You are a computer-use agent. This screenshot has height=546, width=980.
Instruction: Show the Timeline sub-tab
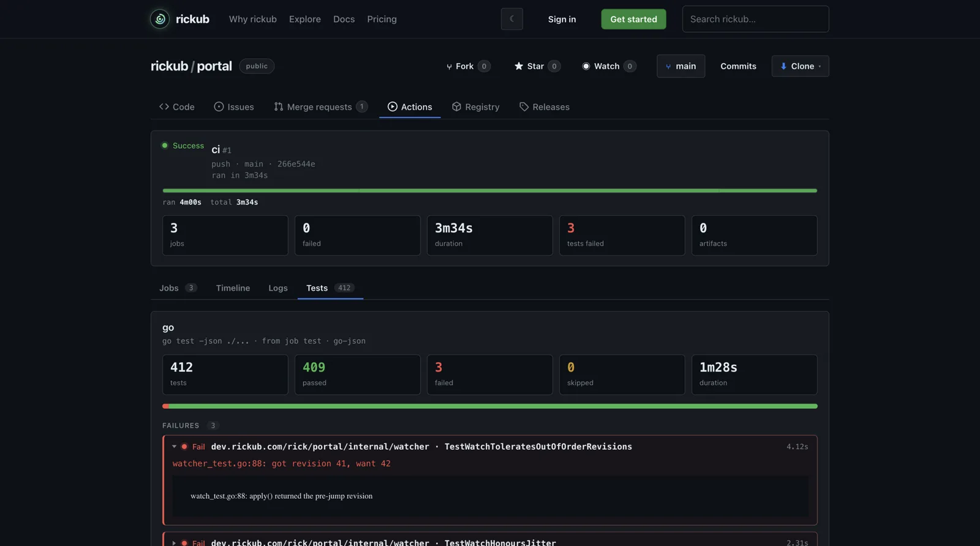pyautogui.click(x=233, y=288)
